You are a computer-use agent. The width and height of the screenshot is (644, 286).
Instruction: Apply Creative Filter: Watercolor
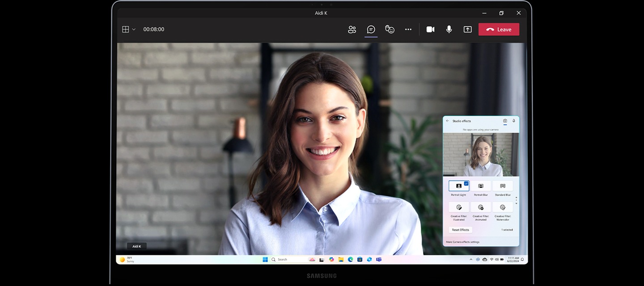tap(503, 207)
